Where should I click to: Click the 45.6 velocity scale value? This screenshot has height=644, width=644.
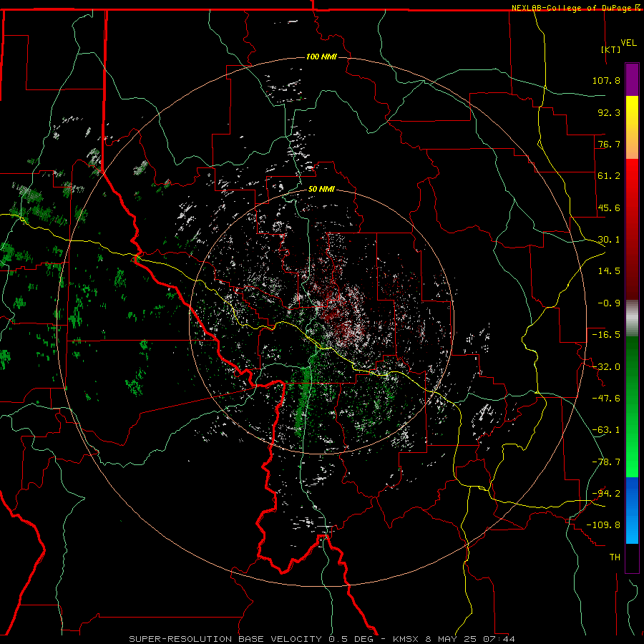click(x=609, y=208)
